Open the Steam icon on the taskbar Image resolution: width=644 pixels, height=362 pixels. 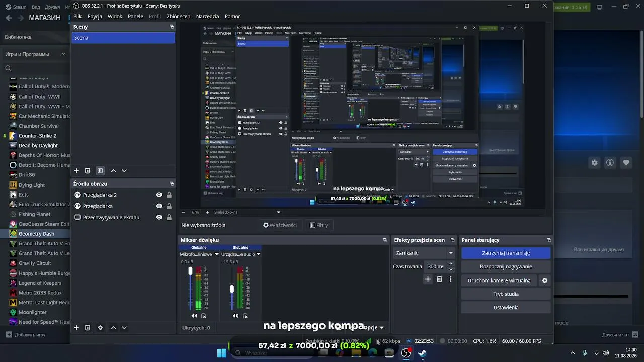point(422,353)
